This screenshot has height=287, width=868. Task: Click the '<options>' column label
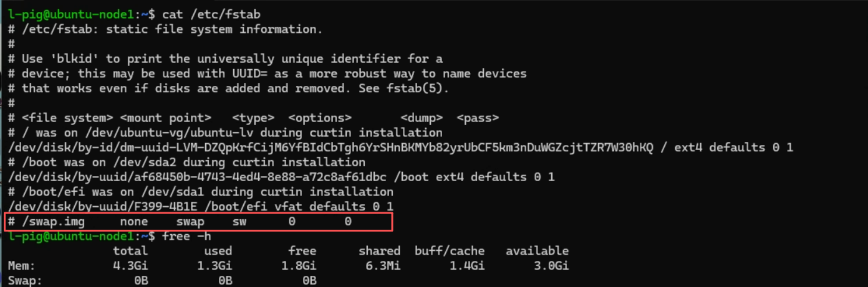point(320,118)
